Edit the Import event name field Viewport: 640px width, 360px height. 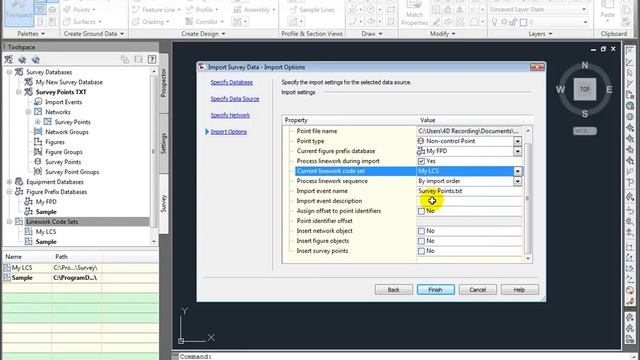tap(469, 191)
